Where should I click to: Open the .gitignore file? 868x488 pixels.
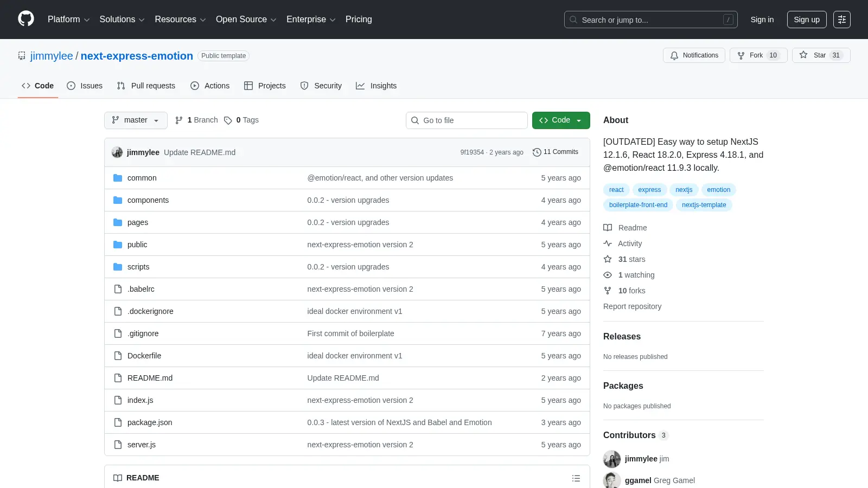click(x=143, y=333)
